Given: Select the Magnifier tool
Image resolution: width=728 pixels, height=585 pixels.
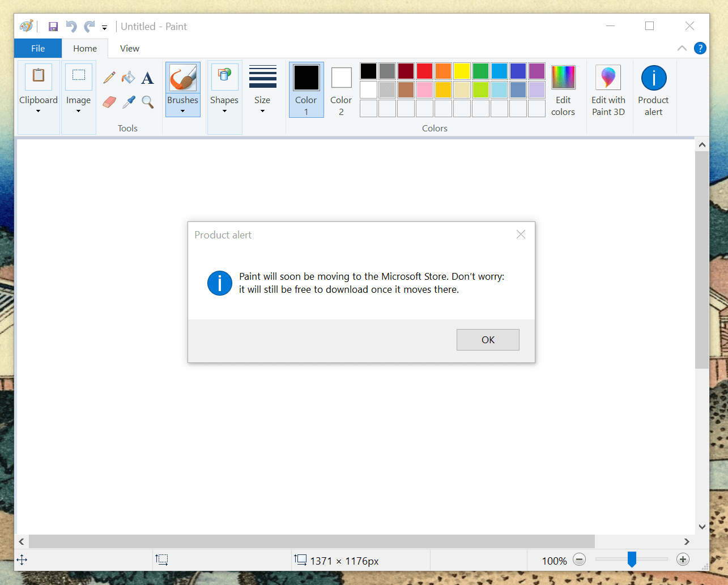Looking at the screenshot, I should 147,102.
